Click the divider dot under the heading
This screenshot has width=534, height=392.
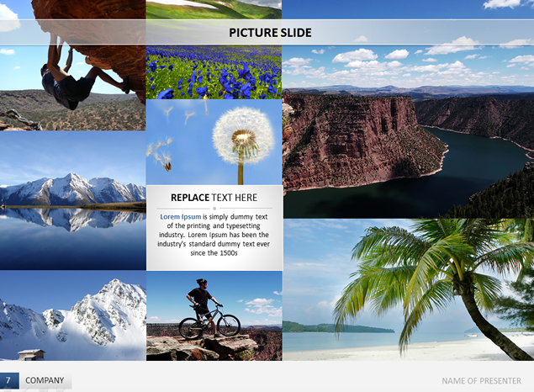coord(214,208)
